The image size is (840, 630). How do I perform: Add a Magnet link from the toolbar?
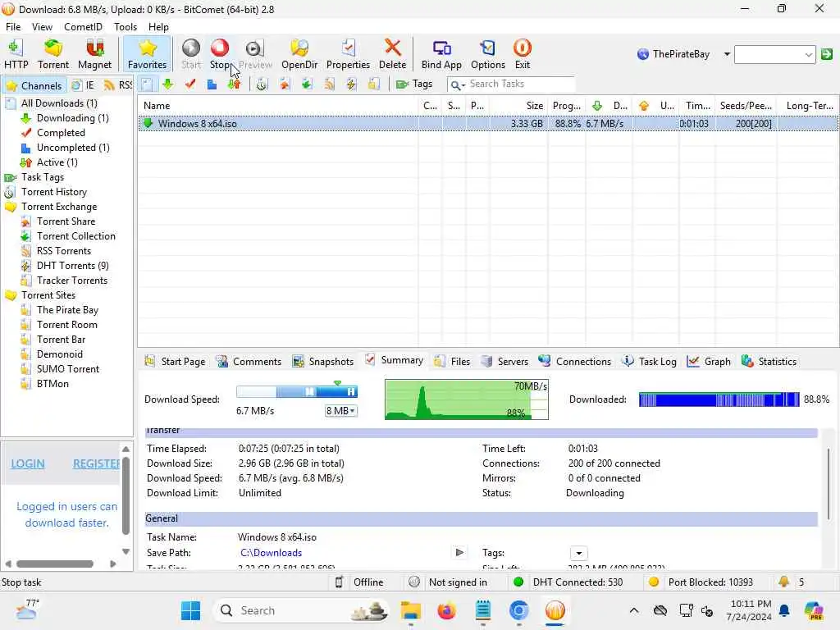point(94,54)
